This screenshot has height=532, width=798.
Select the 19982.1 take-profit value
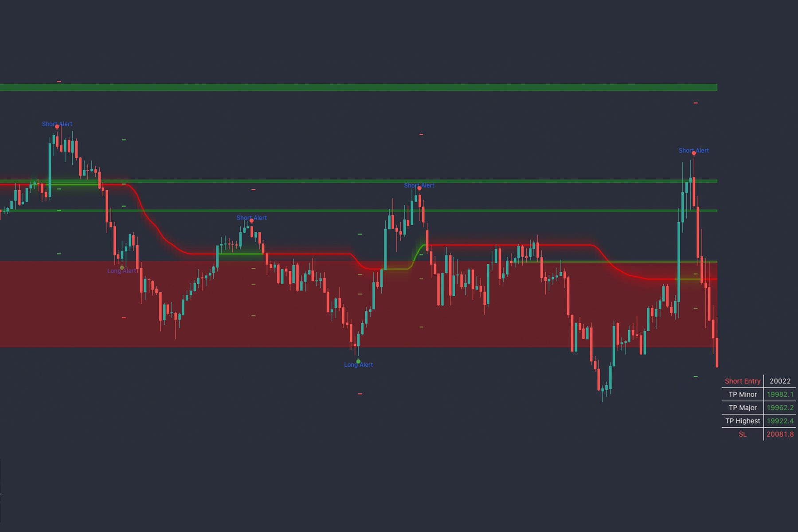780,395
